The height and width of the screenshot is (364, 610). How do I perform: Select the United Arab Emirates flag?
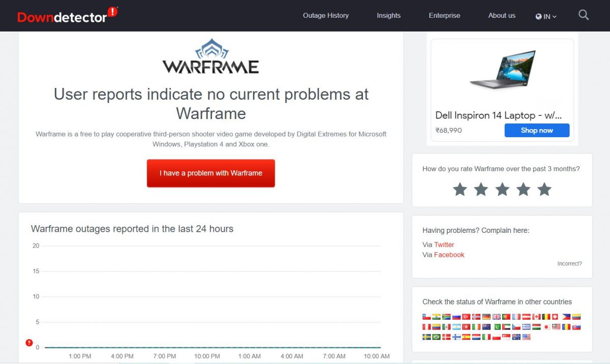pyautogui.click(x=506, y=327)
